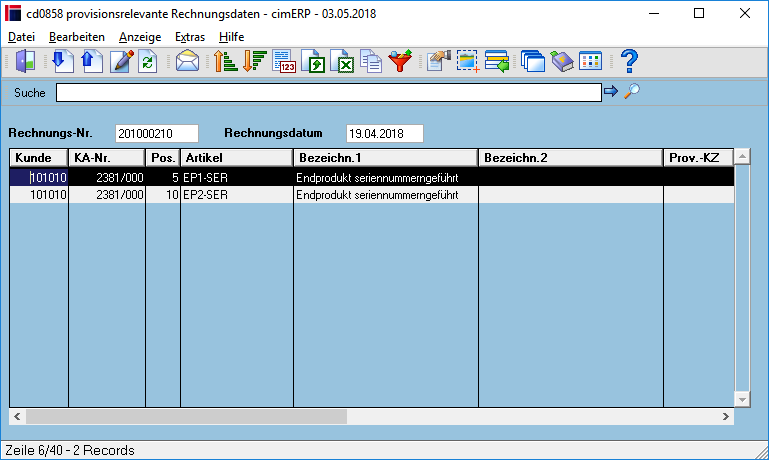The width and height of the screenshot is (769, 460).
Task: Click the vertical scrollbar down arrow
Action: click(742, 399)
